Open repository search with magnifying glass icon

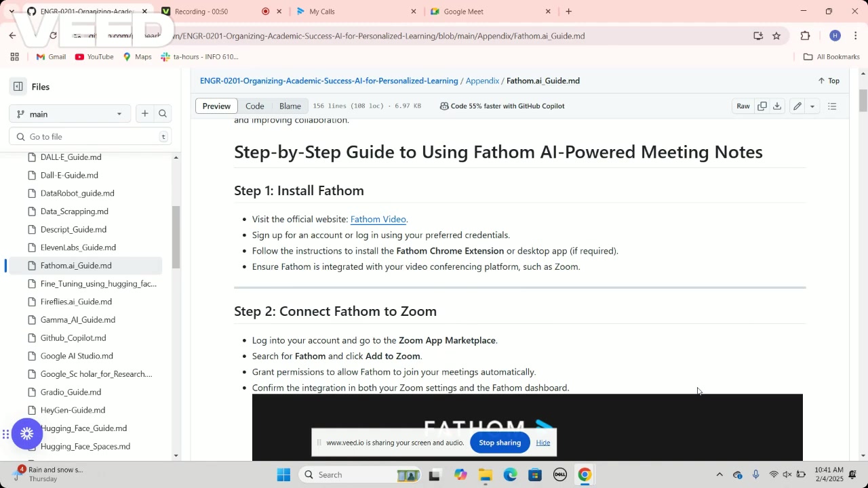tap(163, 114)
